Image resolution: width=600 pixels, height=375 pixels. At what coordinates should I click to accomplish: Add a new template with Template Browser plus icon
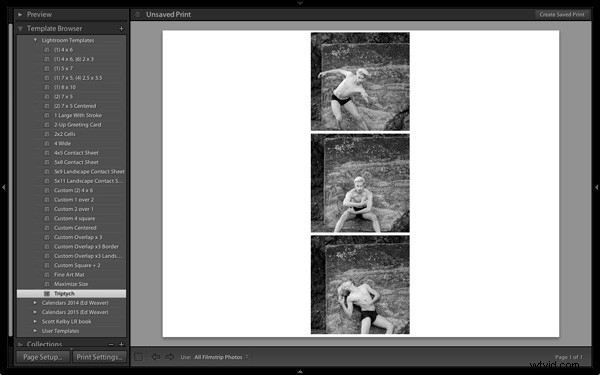121,29
